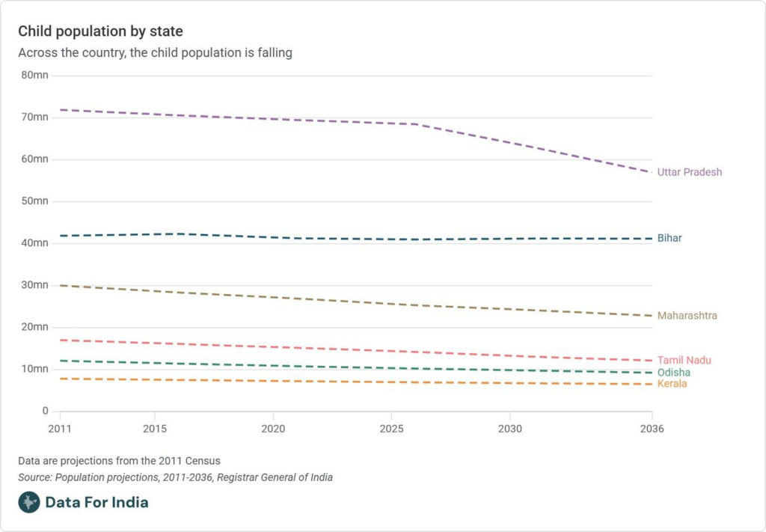Click the 2025 x-axis year label
766x532 pixels.
[x=392, y=429]
